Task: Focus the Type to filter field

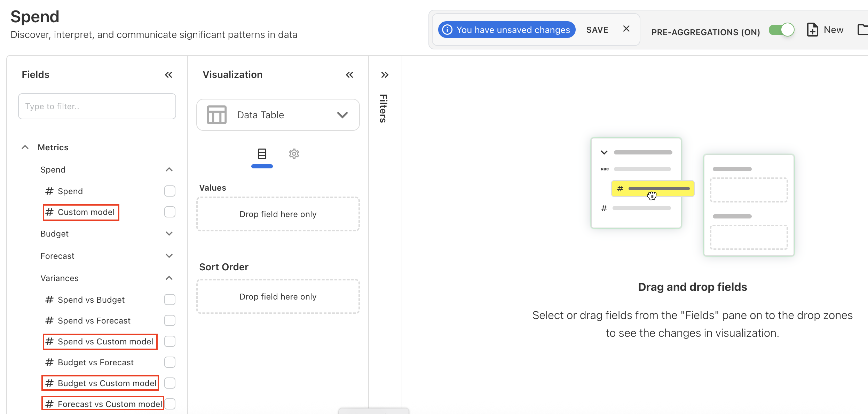Action: click(x=97, y=106)
